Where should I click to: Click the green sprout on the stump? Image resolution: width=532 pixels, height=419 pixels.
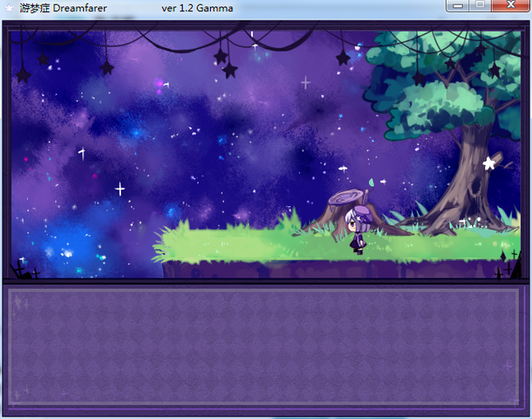(x=372, y=182)
